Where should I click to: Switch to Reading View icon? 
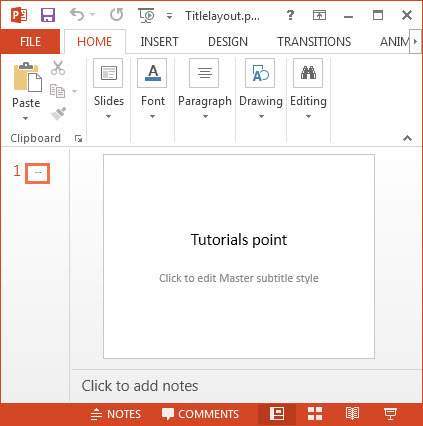click(352, 414)
